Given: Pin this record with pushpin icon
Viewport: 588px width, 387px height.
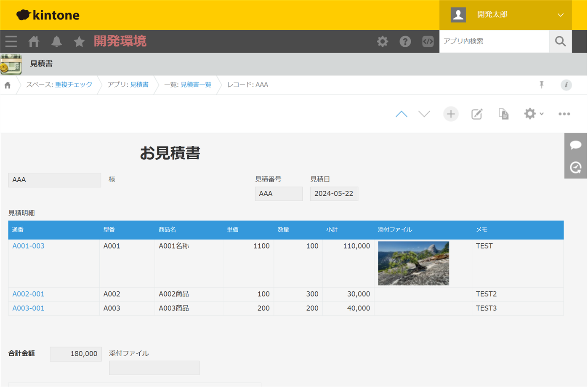Looking at the screenshot, I should [x=542, y=85].
